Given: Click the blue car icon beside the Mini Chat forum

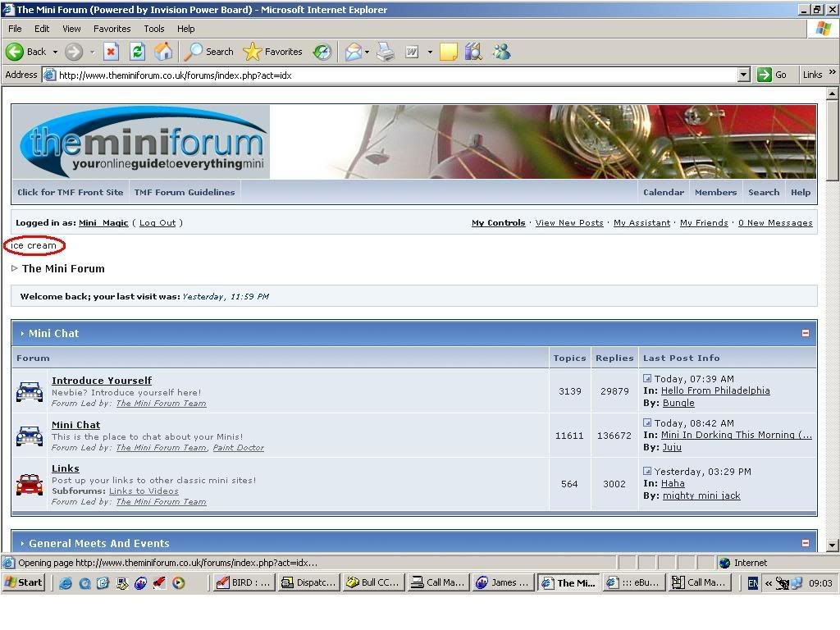Looking at the screenshot, I should 30,436.
